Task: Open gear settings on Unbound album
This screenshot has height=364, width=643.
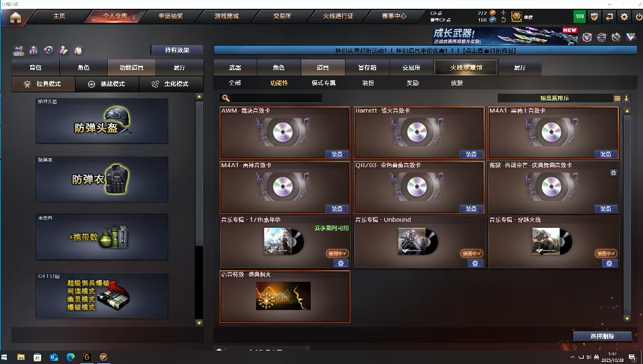Action: tap(475, 263)
